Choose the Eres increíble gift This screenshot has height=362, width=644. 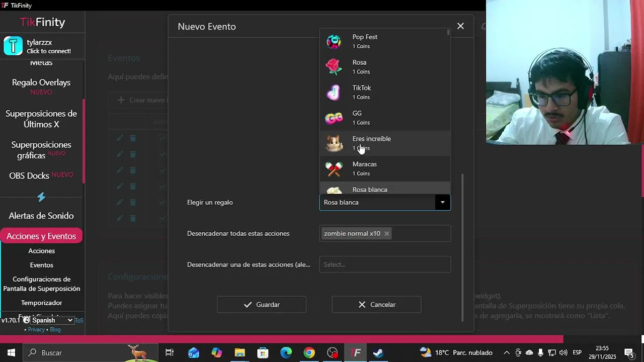pyautogui.click(x=385, y=143)
